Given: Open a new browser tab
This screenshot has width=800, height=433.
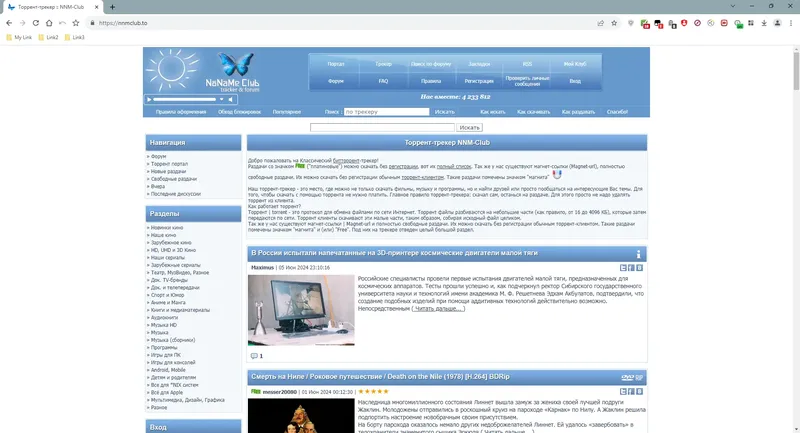Looking at the screenshot, I should [x=112, y=7].
